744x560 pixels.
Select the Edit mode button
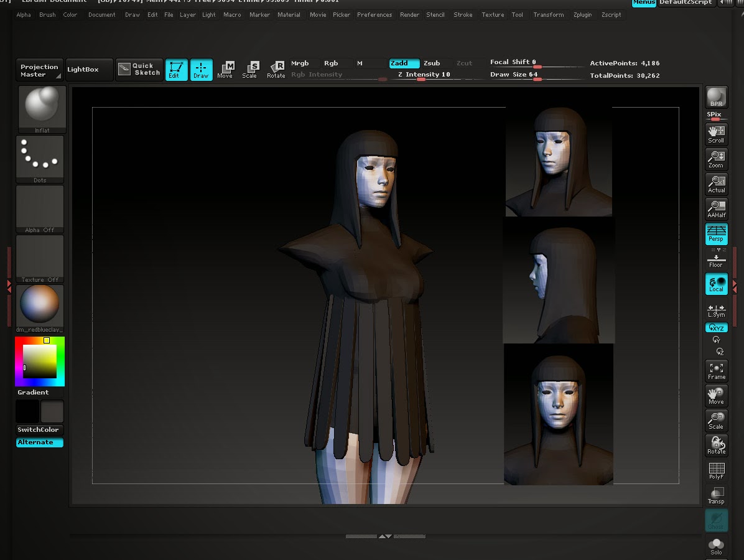coord(176,69)
